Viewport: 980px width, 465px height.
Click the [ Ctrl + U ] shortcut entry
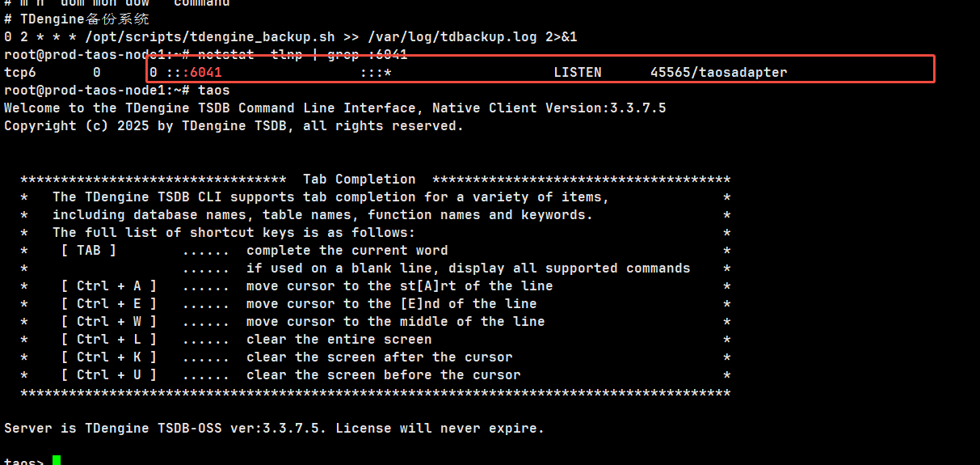pos(108,375)
